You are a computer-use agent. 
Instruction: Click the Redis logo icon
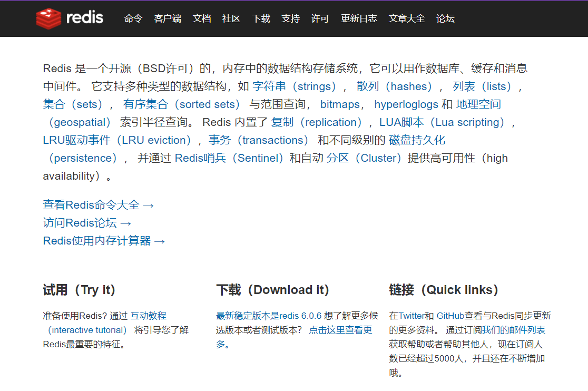(x=48, y=18)
